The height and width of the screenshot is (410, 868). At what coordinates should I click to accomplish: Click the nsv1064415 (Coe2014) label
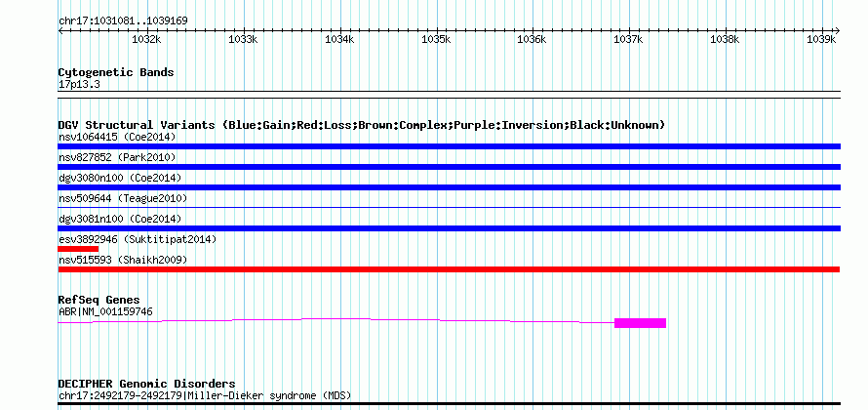pos(117,137)
